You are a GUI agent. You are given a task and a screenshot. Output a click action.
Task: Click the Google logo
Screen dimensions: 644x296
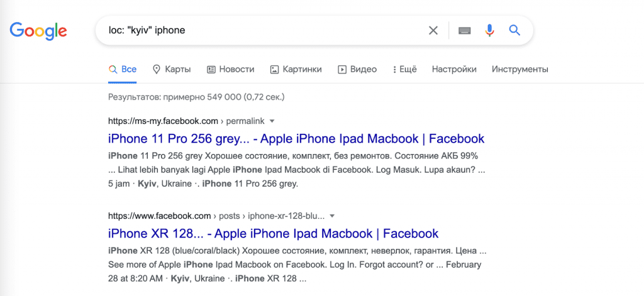38,30
